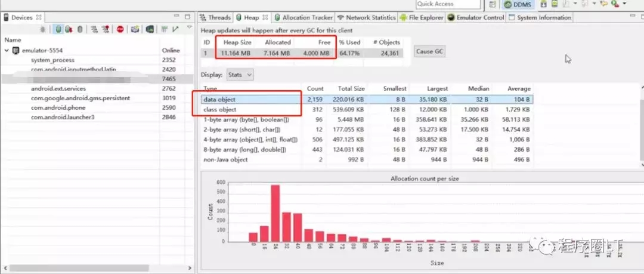The width and height of the screenshot is (644, 274).
Task: Toggle the Update Heap toolbar icon
Action: pos(58,29)
